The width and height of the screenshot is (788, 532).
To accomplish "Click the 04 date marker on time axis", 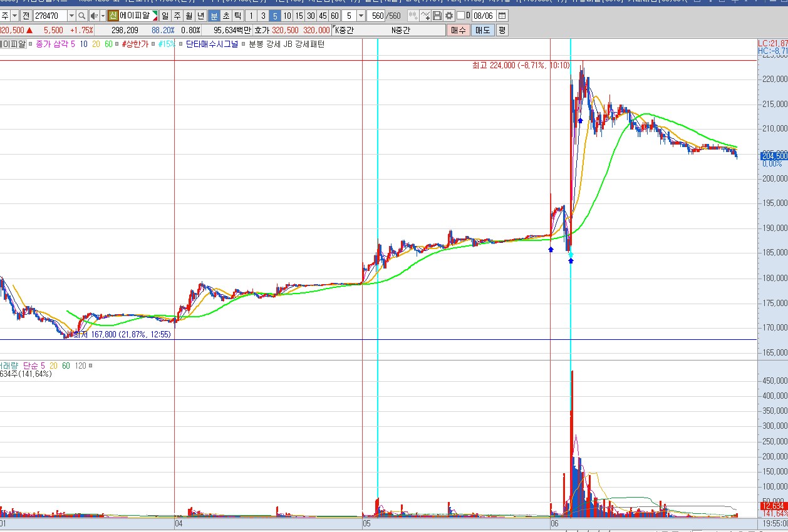I will point(179,522).
